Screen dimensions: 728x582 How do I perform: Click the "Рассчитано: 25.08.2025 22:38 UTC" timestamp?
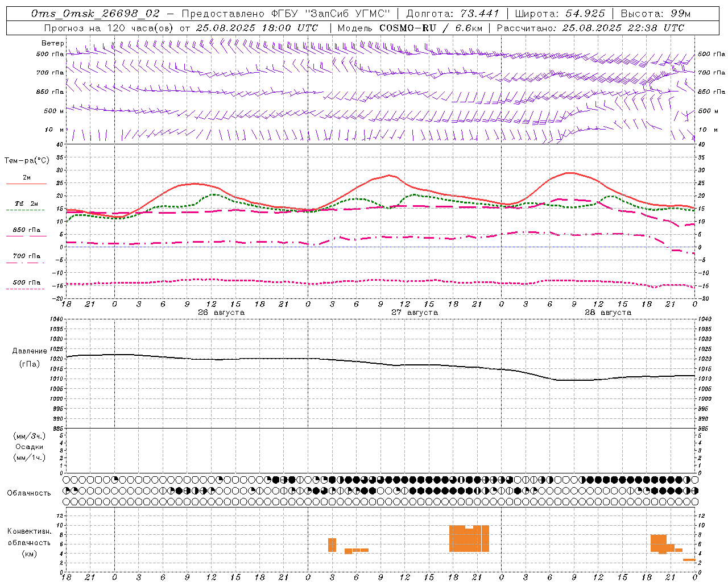pos(590,28)
